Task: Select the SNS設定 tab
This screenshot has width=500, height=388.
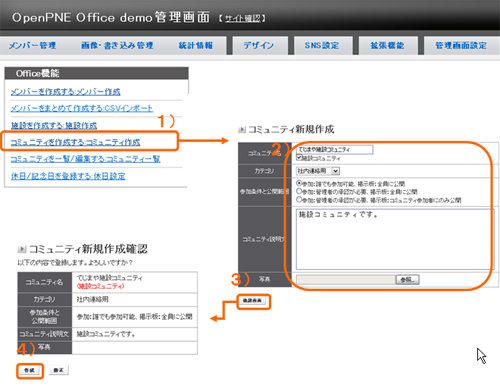Action: tap(322, 45)
